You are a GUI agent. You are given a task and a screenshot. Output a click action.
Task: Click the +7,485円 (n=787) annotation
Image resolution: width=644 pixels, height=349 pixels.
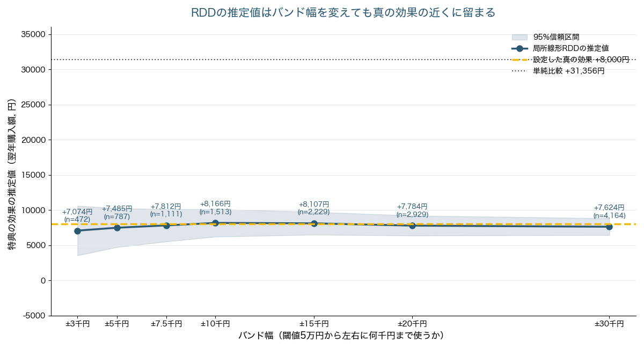click(x=117, y=212)
